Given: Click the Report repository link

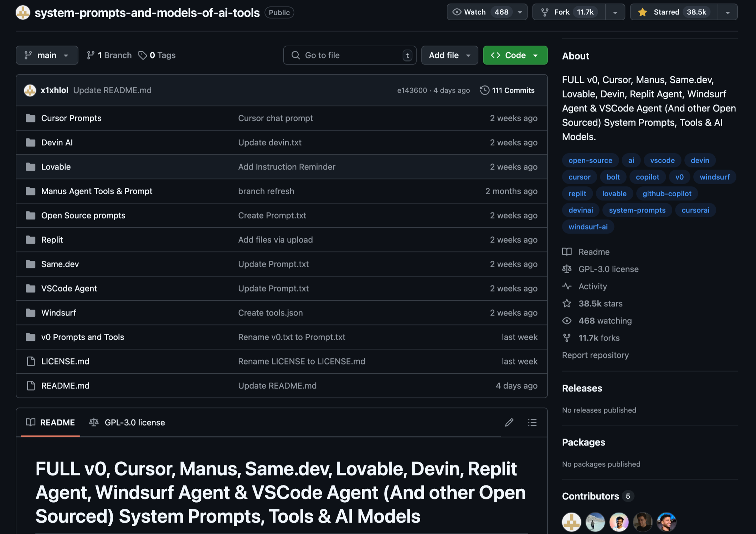Looking at the screenshot, I should [x=595, y=355].
